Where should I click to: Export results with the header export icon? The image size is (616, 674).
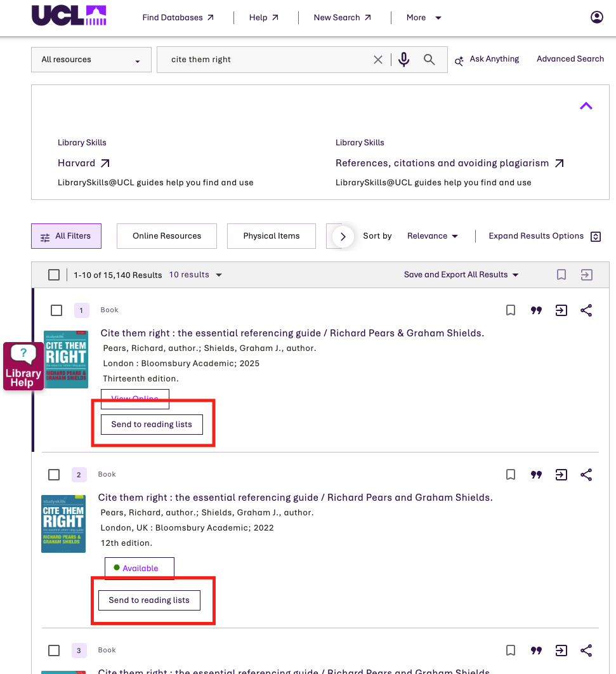coord(586,275)
